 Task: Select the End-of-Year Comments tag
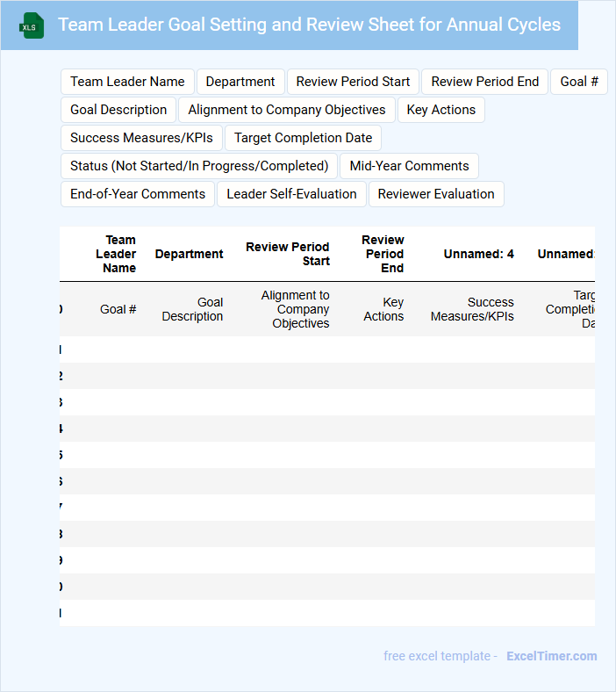138,194
